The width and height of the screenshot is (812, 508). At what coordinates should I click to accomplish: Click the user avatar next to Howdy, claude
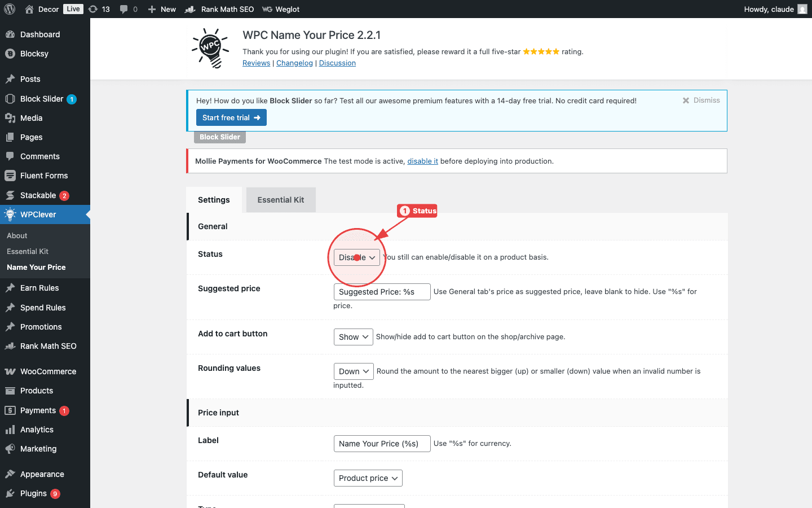[x=802, y=9]
